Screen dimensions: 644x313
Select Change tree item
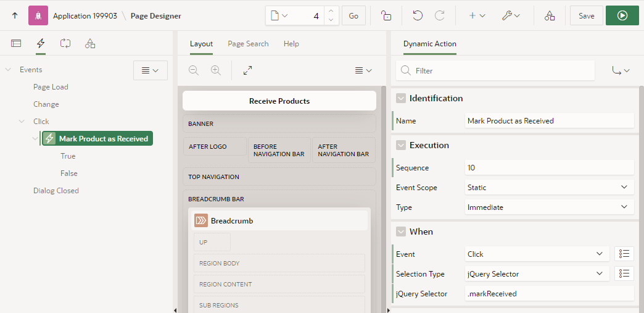(46, 104)
